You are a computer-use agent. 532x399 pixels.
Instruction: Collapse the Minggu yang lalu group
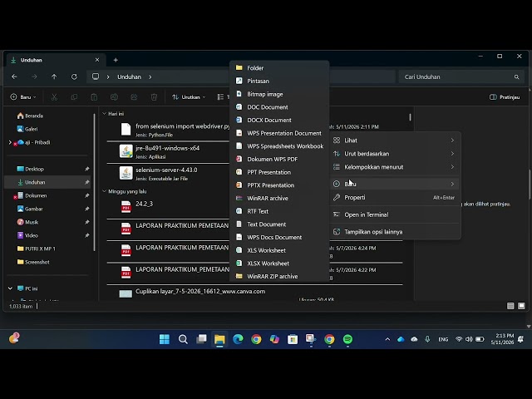pyautogui.click(x=104, y=191)
